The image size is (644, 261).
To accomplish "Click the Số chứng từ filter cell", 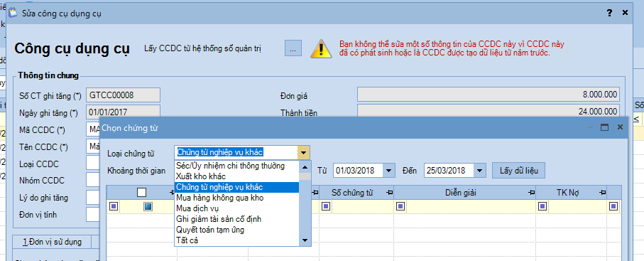I will (356, 206).
